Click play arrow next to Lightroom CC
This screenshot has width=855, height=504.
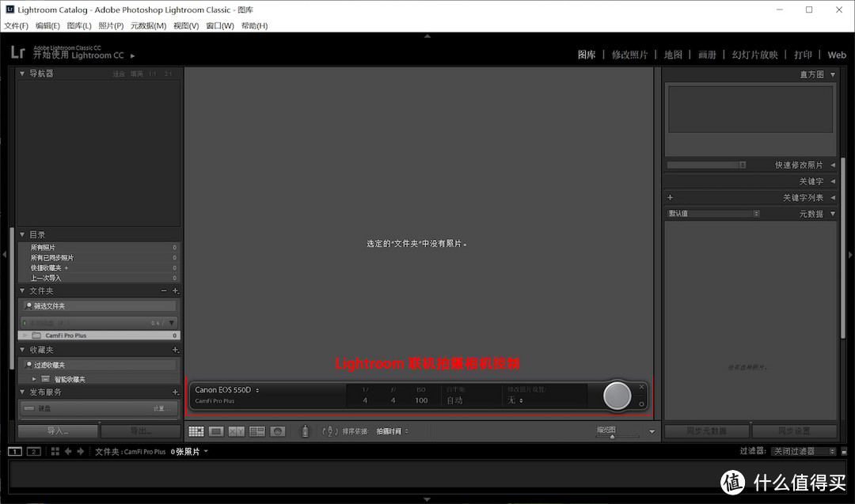pos(132,55)
